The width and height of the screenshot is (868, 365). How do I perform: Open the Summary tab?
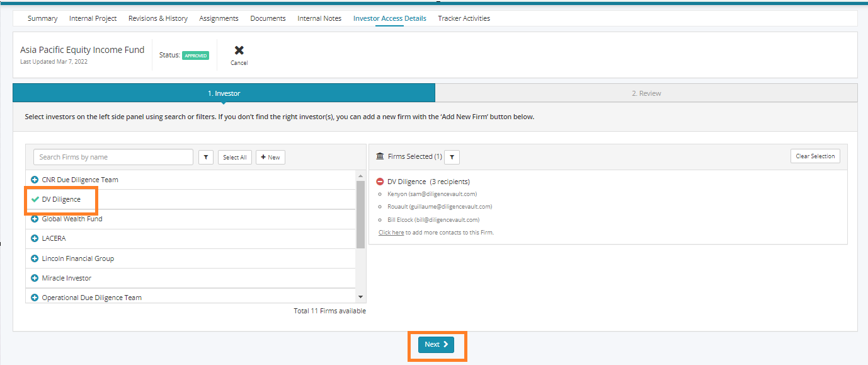pos(42,18)
